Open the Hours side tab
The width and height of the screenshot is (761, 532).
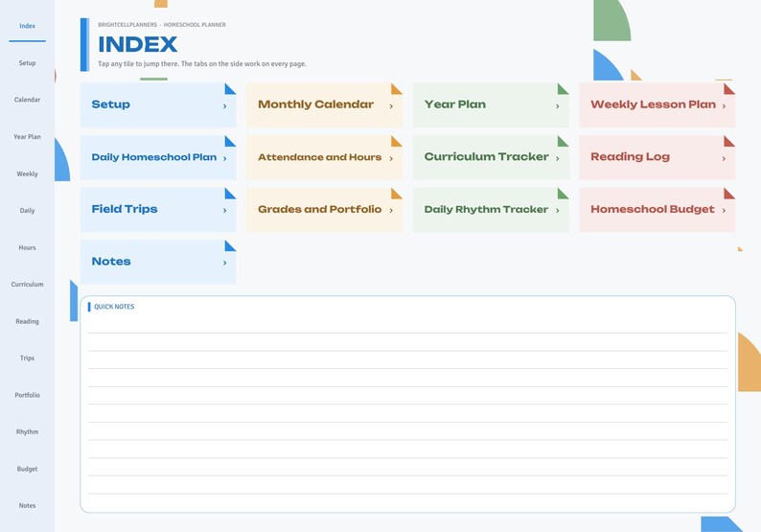coord(27,247)
